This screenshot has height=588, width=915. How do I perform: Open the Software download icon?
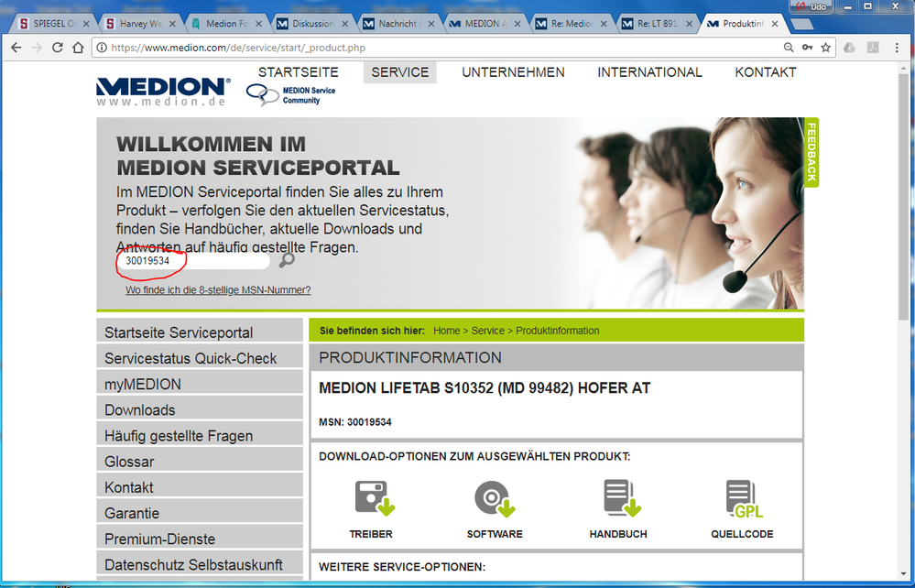495,499
